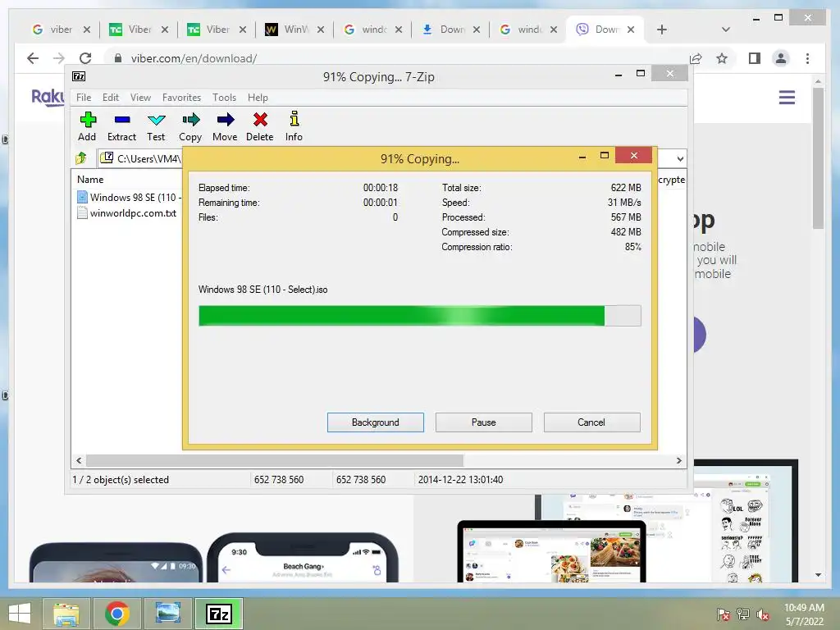The width and height of the screenshot is (840, 630).
Task: Open the Favorites menu
Action: point(181,98)
